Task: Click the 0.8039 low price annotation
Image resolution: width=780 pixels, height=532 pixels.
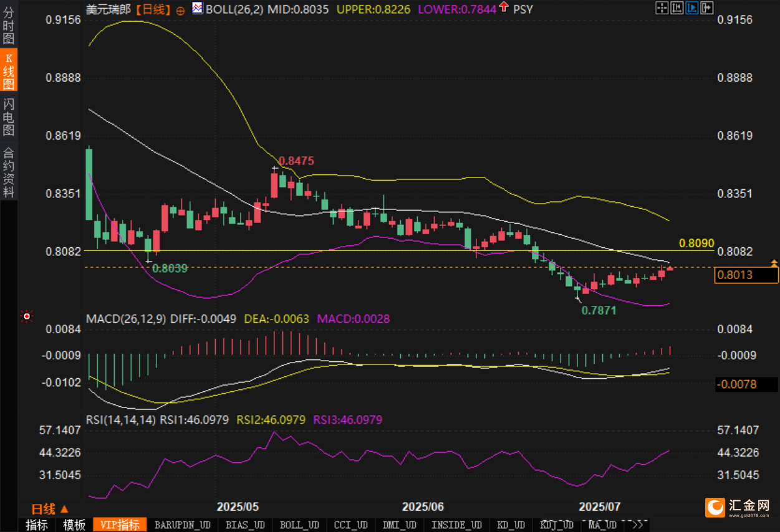Action: pos(170,267)
